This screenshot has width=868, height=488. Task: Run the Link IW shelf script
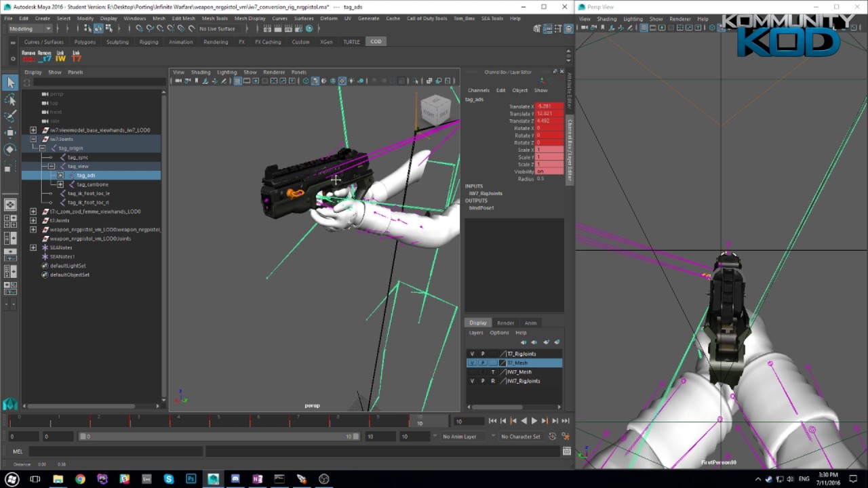(x=60, y=56)
